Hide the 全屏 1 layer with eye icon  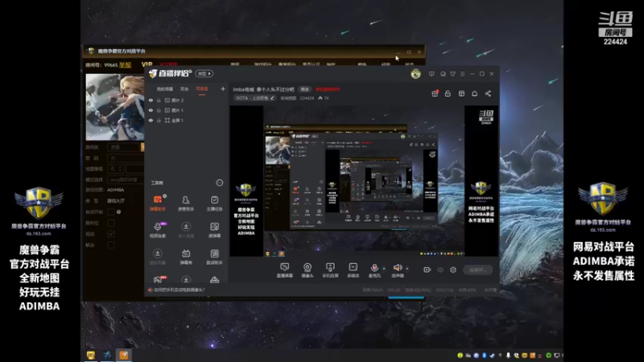151,120
